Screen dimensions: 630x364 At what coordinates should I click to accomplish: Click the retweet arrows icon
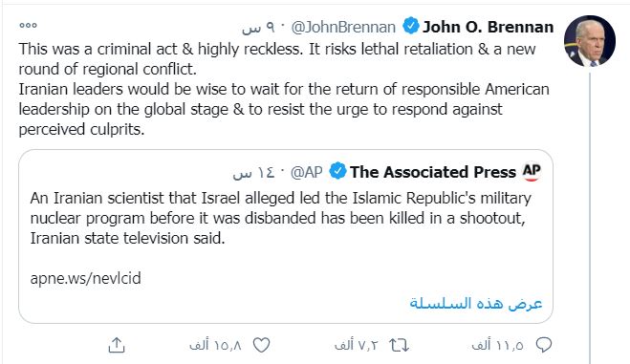(x=399, y=345)
